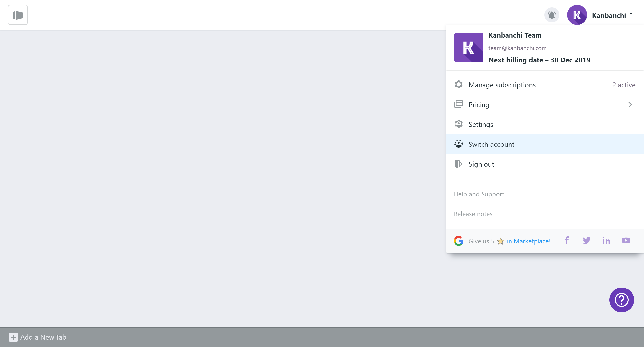The image size is (644, 347).
Task: Select Sign out
Action: [x=544, y=164]
